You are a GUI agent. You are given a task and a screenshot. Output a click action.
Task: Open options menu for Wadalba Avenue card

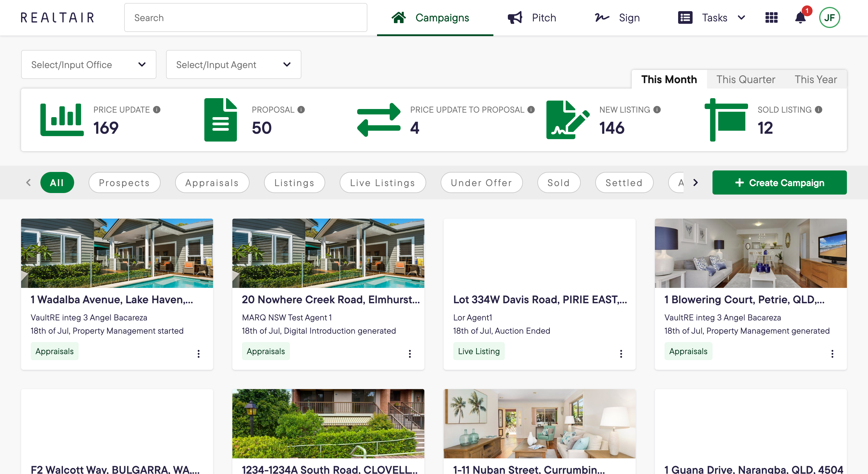[x=199, y=354]
